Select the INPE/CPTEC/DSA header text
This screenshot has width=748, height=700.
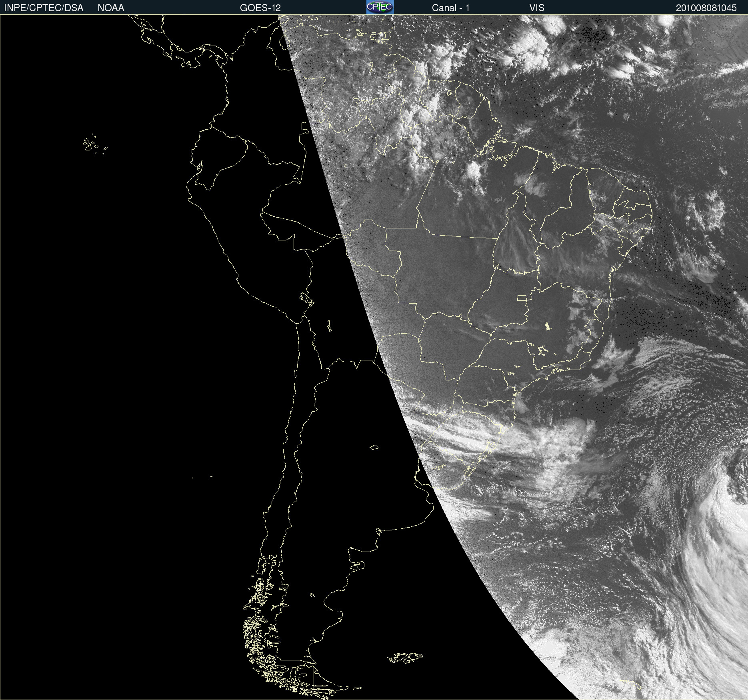click(x=44, y=8)
